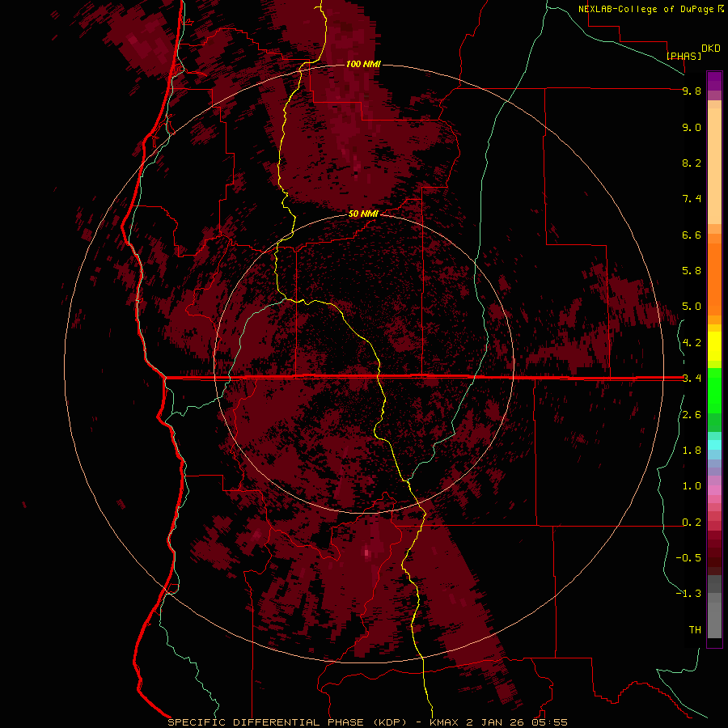
Task: Select the 50 NMI range ring label
Action: coord(363,214)
